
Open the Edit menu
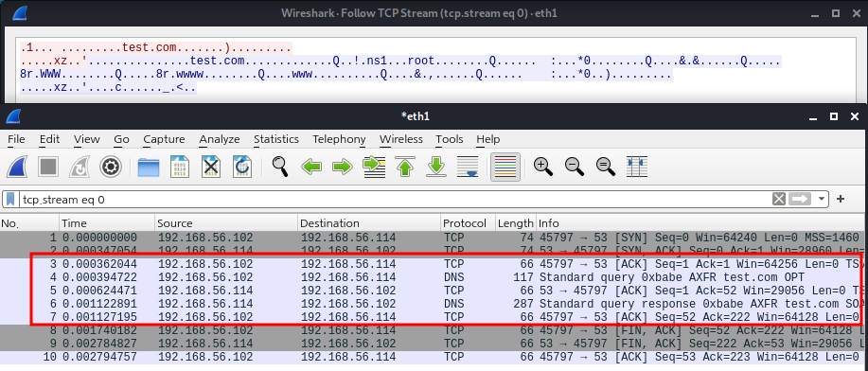point(49,139)
